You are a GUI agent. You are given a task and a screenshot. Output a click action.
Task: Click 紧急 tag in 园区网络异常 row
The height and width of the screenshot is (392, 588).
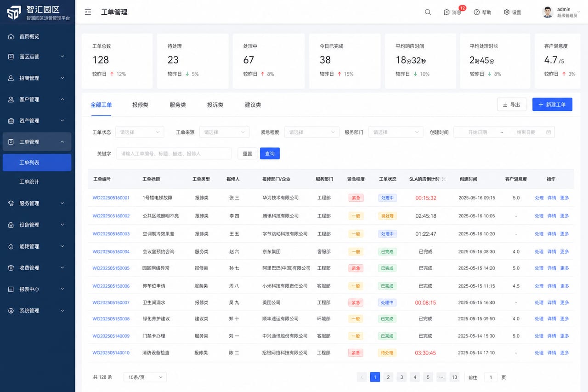point(356,268)
